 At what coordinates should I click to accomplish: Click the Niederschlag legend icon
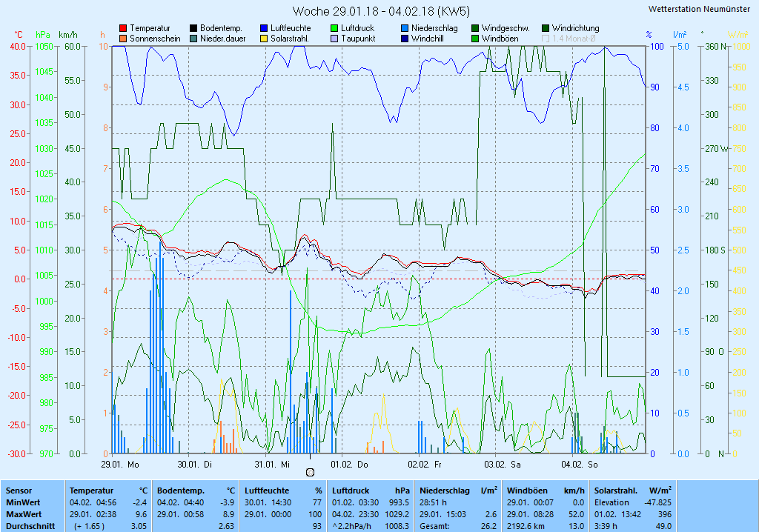click(405, 28)
